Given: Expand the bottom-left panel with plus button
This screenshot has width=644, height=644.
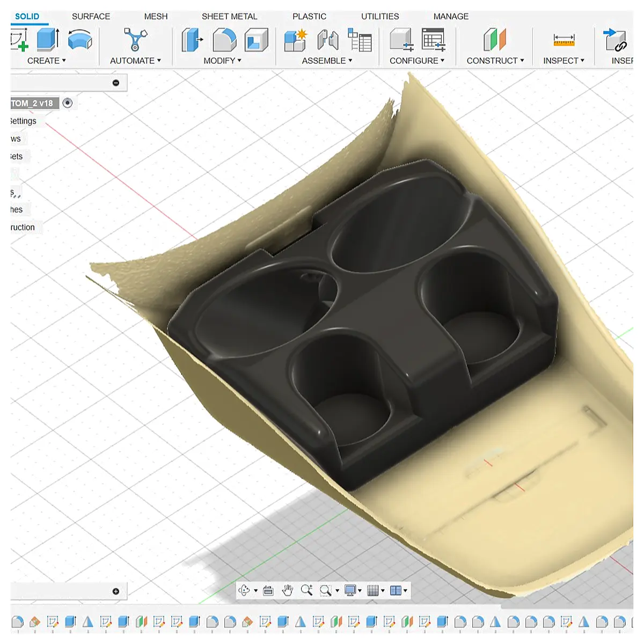Looking at the screenshot, I should pyautogui.click(x=116, y=591).
